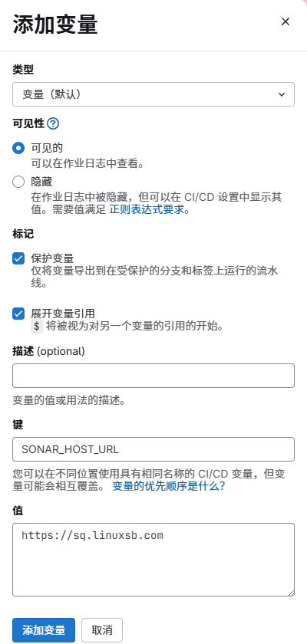Close the 添加变量 dialog with the X icon

tap(286, 21)
